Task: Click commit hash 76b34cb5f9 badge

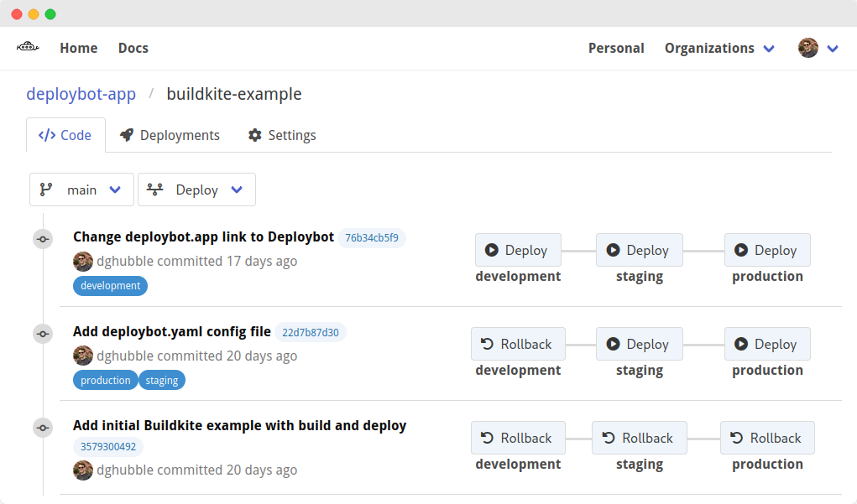Action: (x=372, y=237)
